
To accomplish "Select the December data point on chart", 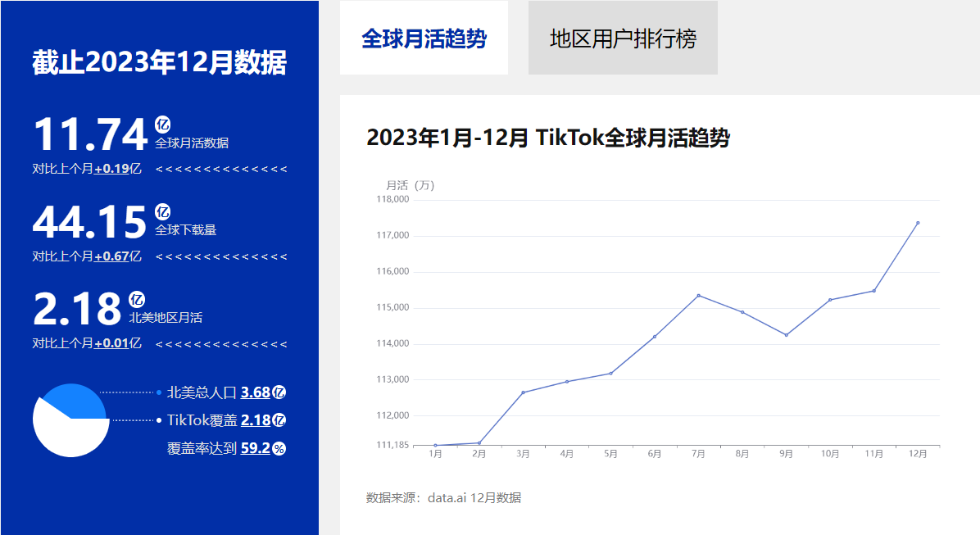I will (x=918, y=223).
